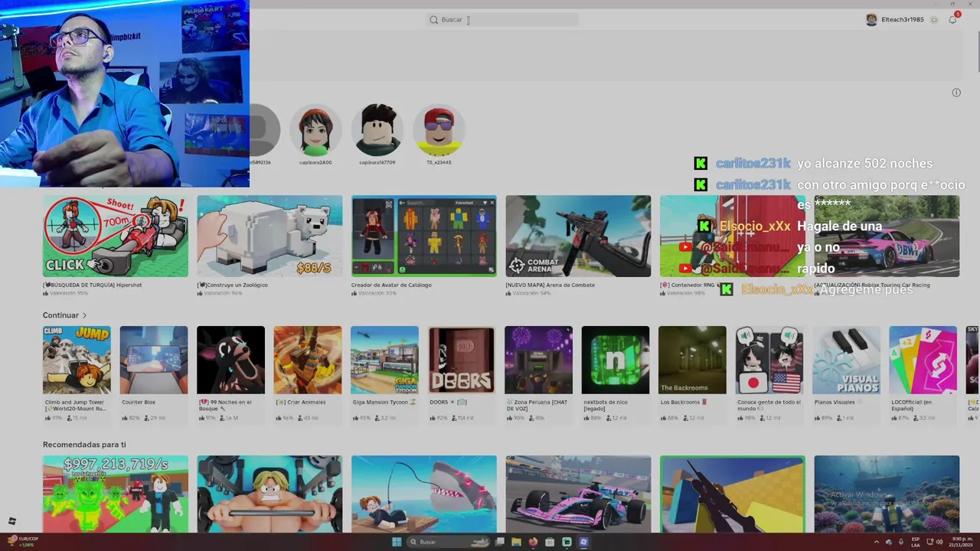Click the search magnifier icon in Buscar bar
Image resolution: width=980 pixels, height=551 pixels.
[x=433, y=20]
